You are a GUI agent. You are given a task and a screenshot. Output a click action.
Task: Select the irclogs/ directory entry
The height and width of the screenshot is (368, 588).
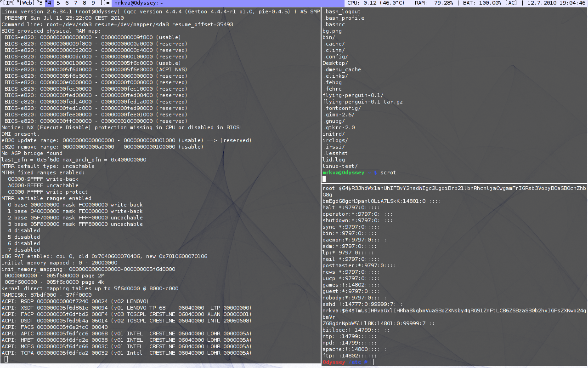(335, 140)
